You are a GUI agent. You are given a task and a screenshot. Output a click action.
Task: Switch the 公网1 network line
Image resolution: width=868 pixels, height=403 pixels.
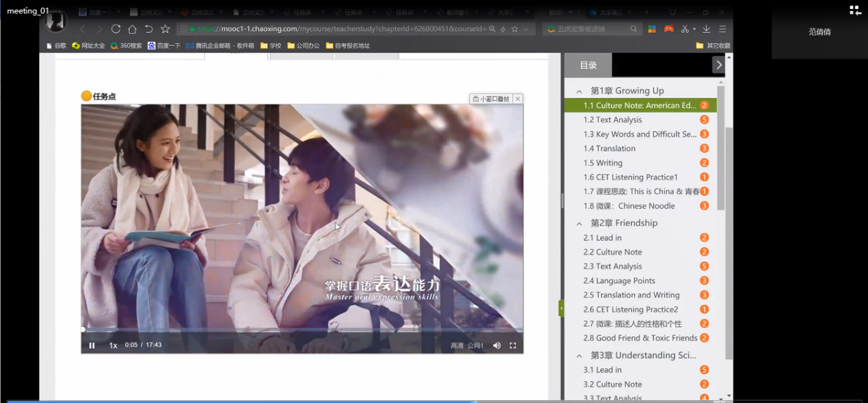pos(475,346)
